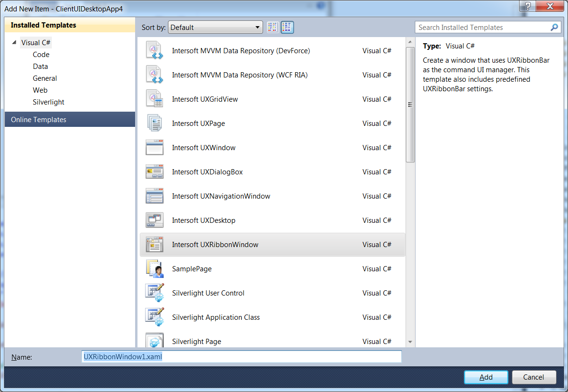Select the Web category

coord(40,90)
